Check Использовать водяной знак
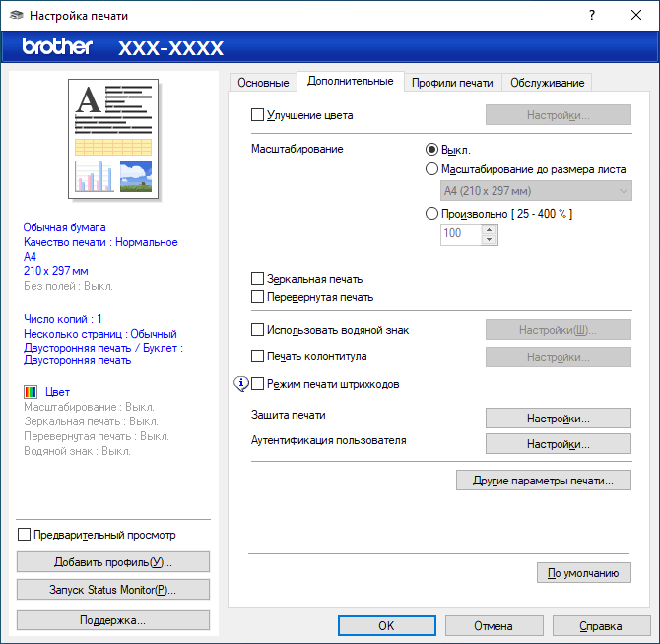The height and width of the screenshot is (644, 660). [x=257, y=329]
